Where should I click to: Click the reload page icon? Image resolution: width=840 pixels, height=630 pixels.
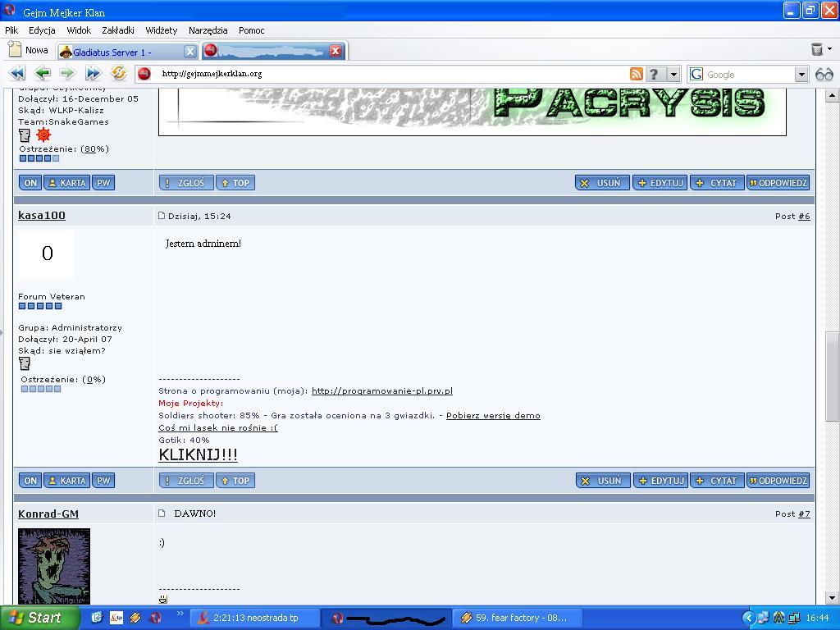119,74
